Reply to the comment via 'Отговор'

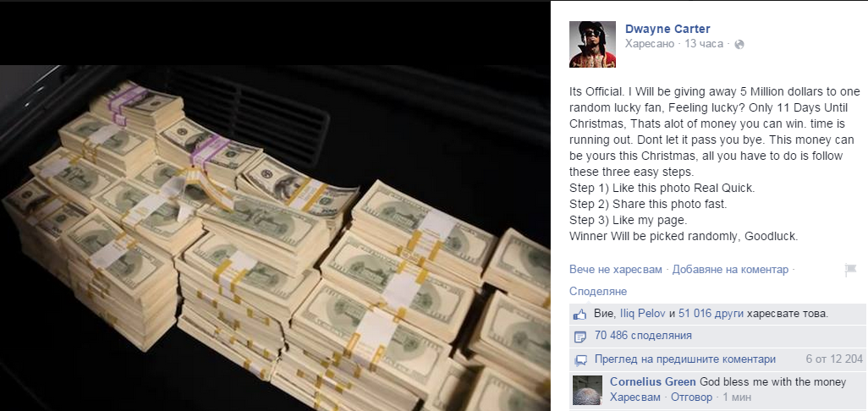[x=691, y=397]
